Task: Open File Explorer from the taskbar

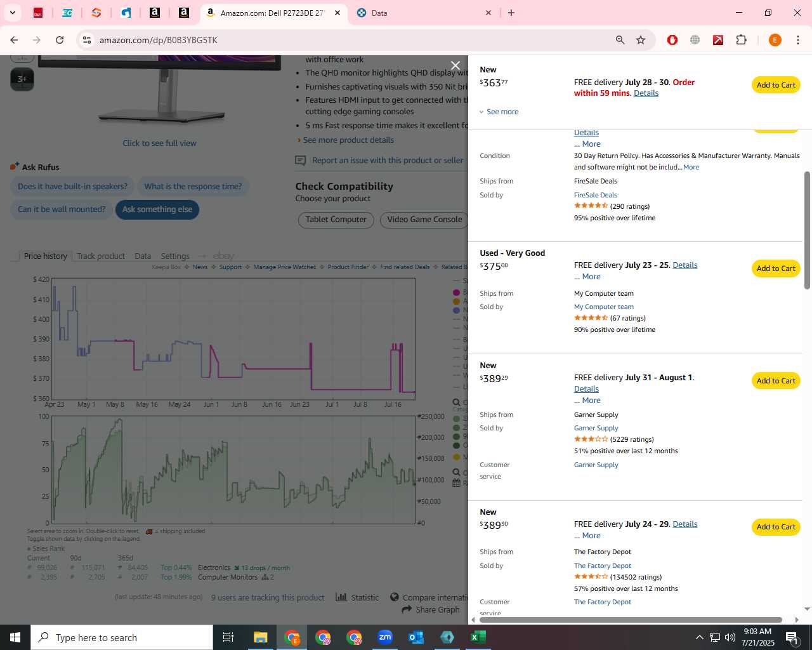Action: (x=261, y=637)
